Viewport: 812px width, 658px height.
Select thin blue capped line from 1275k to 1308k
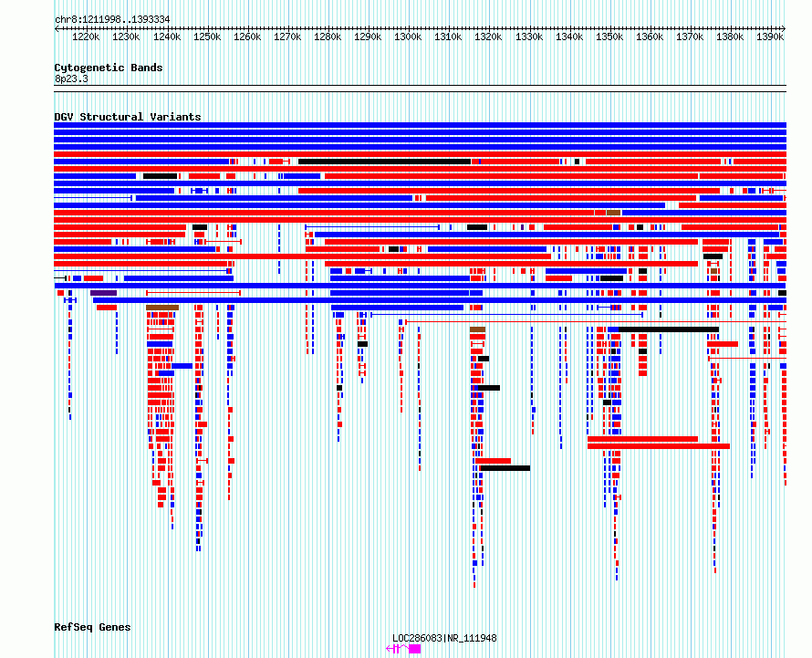372,227
